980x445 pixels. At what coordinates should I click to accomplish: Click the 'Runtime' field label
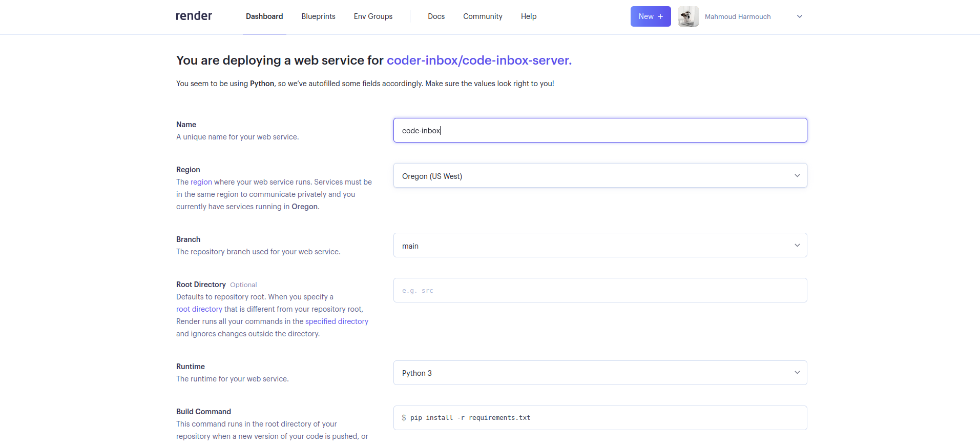191,367
